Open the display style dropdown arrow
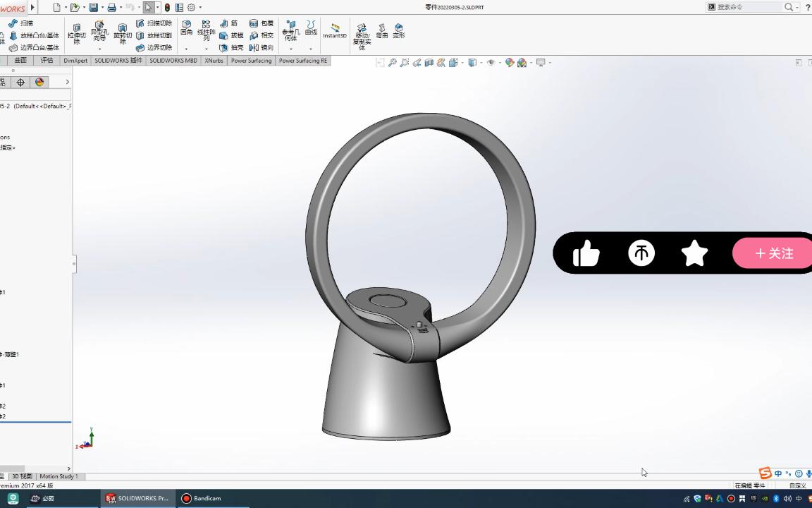The width and height of the screenshot is (812, 508). (481, 63)
